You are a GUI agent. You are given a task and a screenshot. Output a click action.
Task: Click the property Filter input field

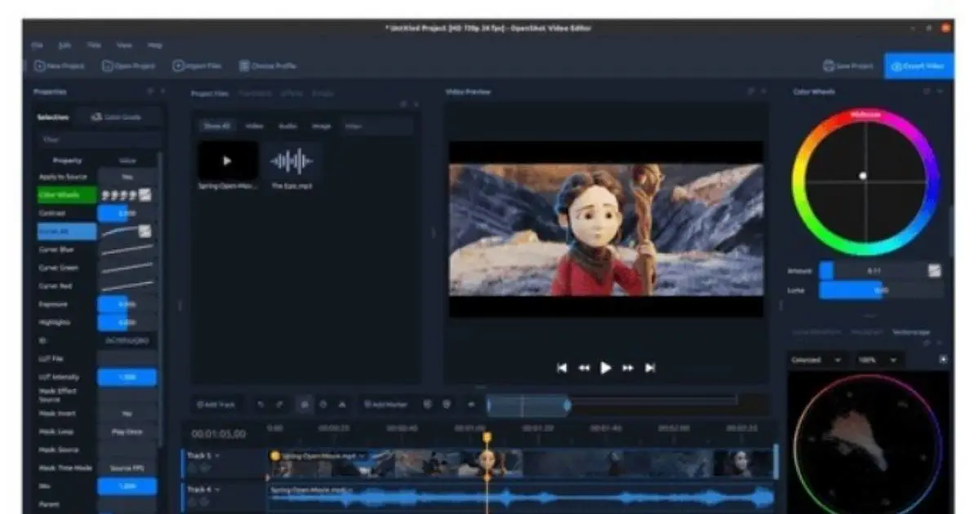click(98, 140)
